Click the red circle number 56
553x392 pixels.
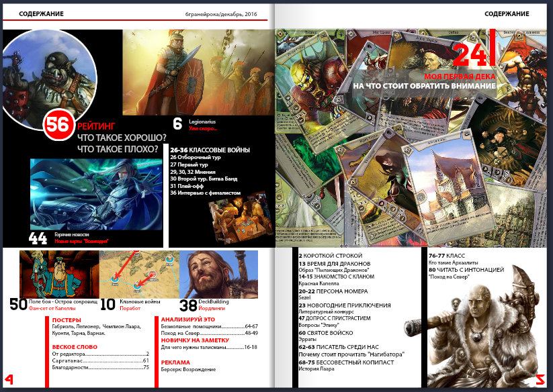pyautogui.click(x=59, y=125)
